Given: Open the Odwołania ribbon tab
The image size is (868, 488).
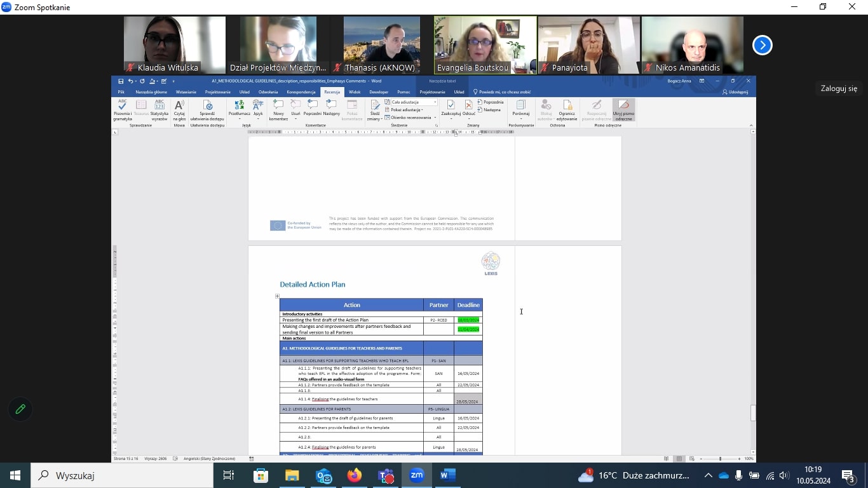Looking at the screenshot, I should 268,92.
